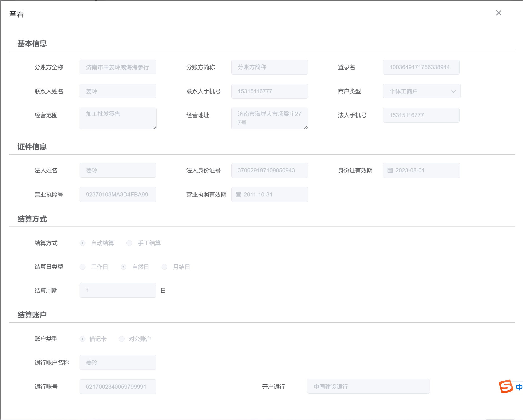523x420 pixels.
Task: Click resize handle of 经营地址 textarea
Action: click(306, 127)
